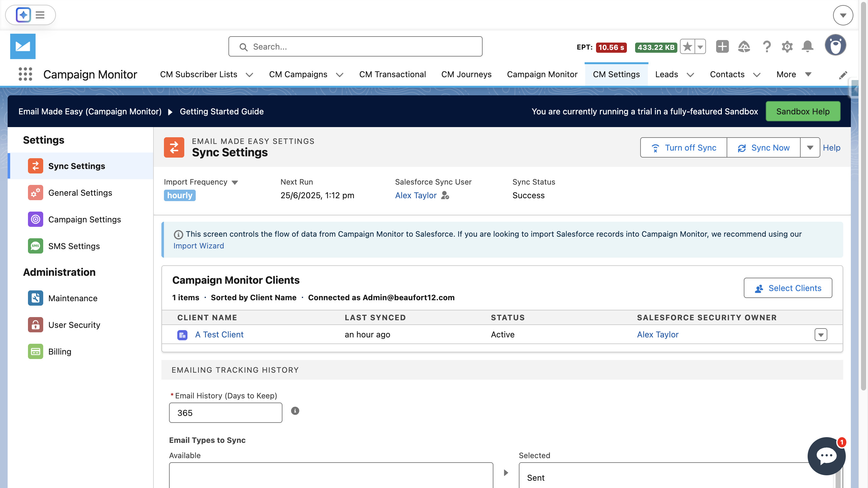Open the chat bubble widget

[x=826, y=456]
